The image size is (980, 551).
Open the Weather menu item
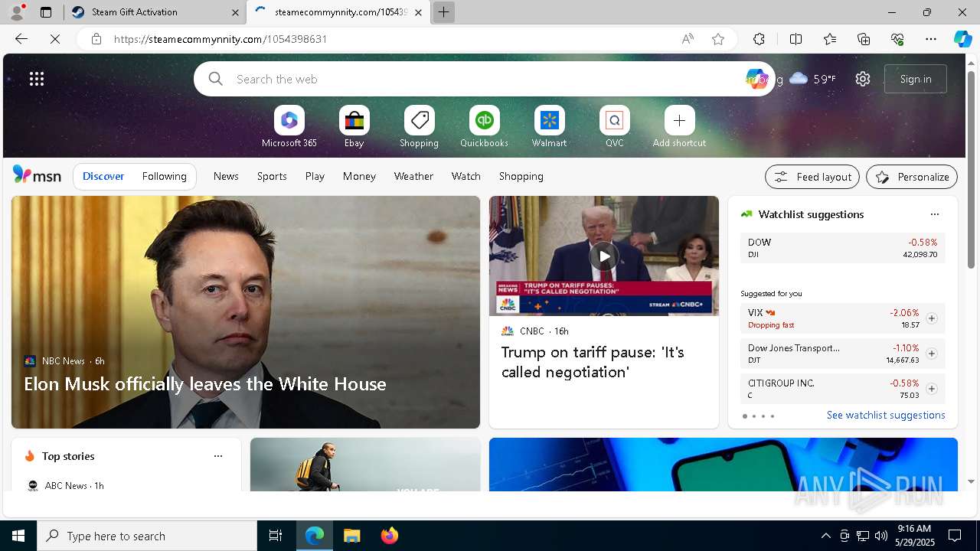pyautogui.click(x=413, y=176)
